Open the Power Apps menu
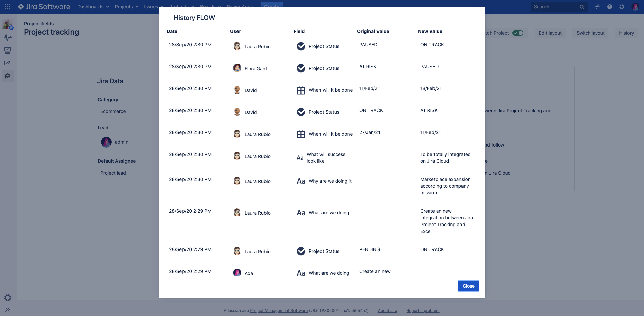The image size is (644, 316). pyautogui.click(x=239, y=6)
